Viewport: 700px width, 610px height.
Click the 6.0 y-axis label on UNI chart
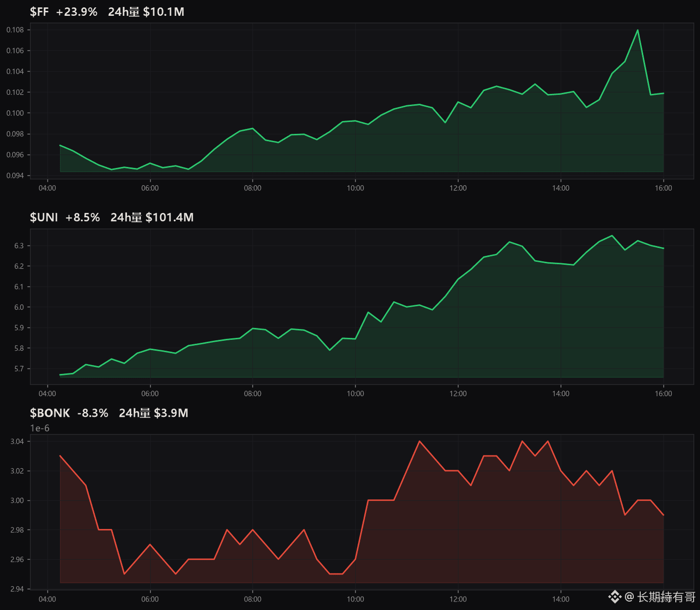click(x=19, y=307)
